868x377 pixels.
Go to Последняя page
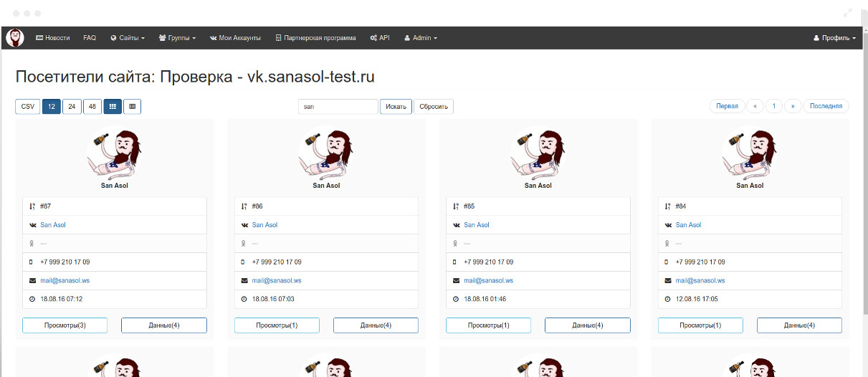click(x=826, y=106)
